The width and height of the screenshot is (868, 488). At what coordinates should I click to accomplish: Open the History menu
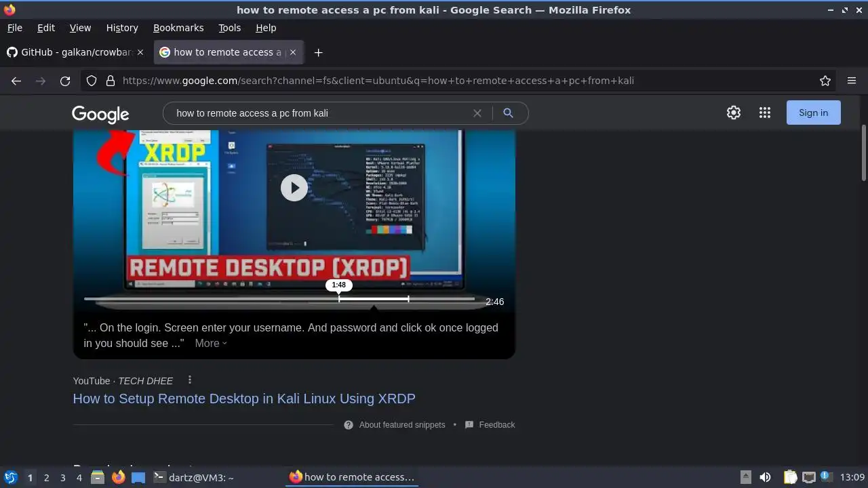point(122,28)
